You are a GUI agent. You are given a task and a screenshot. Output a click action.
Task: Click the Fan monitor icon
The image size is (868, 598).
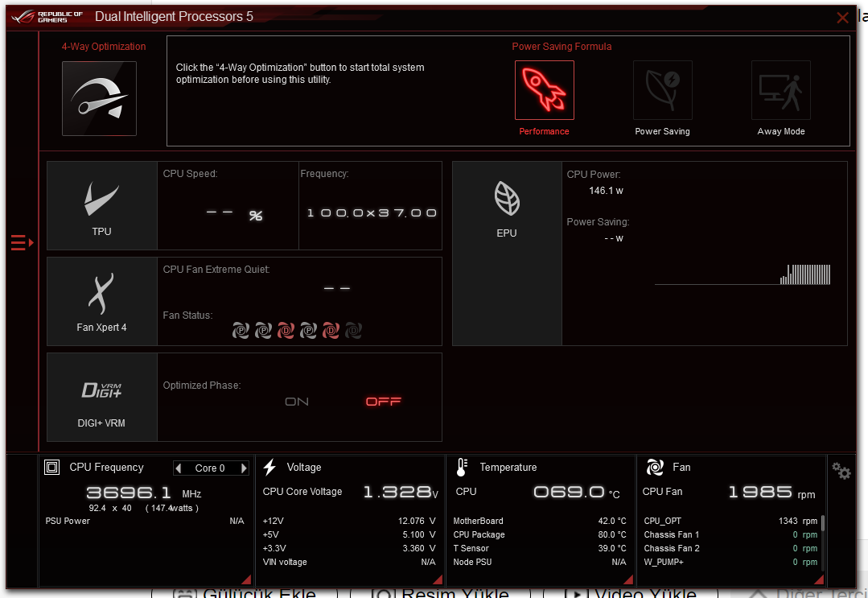pos(655,468)
